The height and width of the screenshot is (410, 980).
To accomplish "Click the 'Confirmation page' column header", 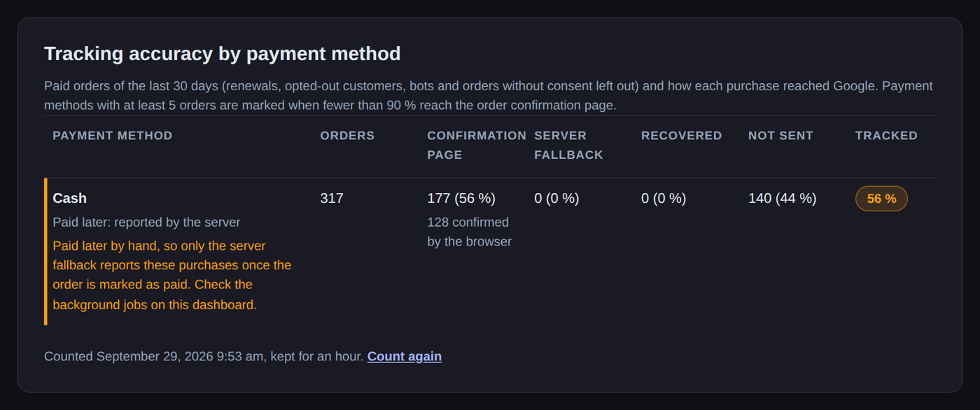I will pos(477,146).
